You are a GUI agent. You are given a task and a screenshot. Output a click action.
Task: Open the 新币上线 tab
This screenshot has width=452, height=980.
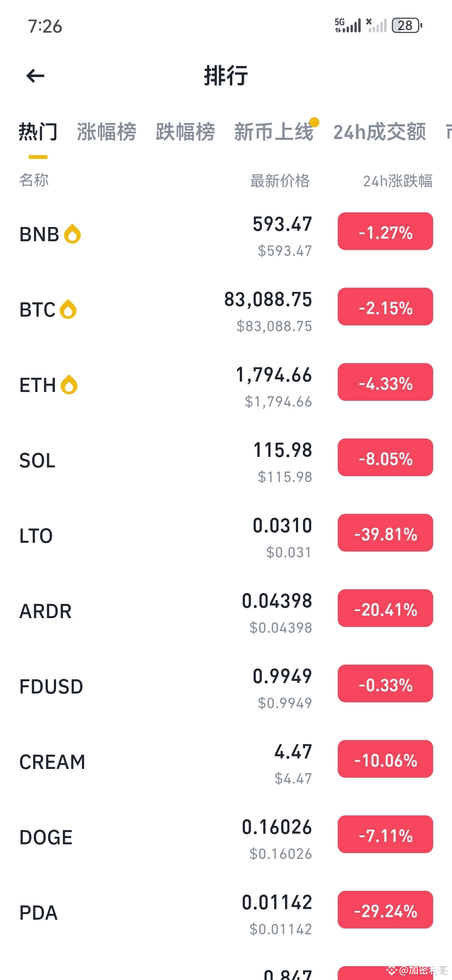click(x=274, y=132)
